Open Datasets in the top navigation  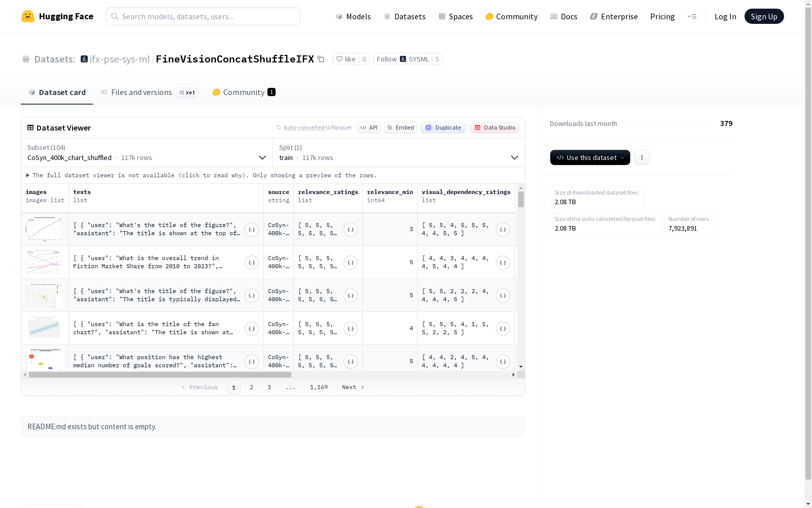(404, 16)
